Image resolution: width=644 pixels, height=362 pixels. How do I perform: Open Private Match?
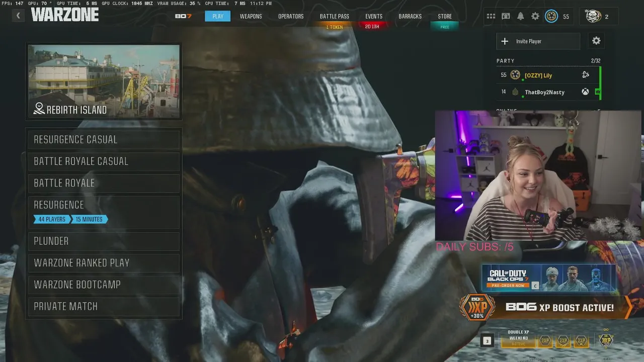click(104, 307)
